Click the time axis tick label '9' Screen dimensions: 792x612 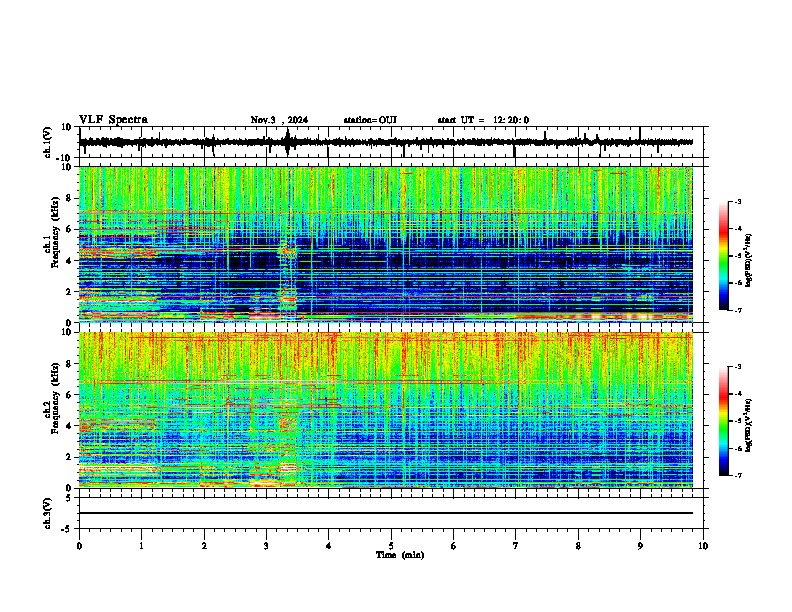click(x=640, y=546)
